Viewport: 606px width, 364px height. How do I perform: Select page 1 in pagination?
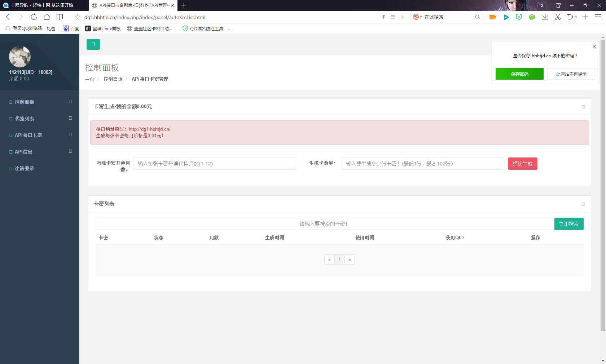339,259
